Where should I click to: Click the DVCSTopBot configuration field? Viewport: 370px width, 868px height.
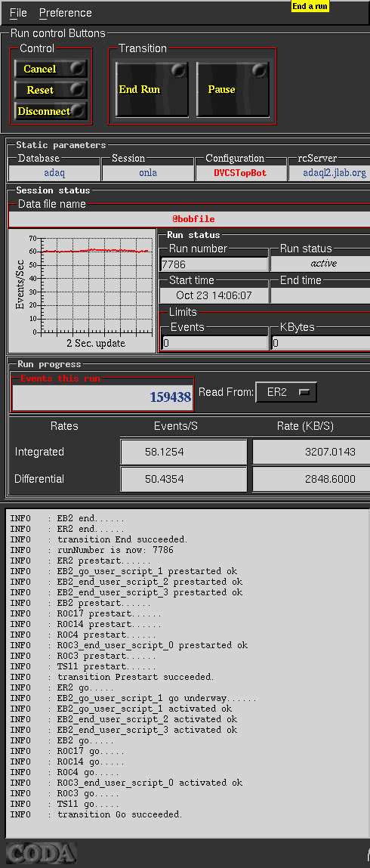240,173
